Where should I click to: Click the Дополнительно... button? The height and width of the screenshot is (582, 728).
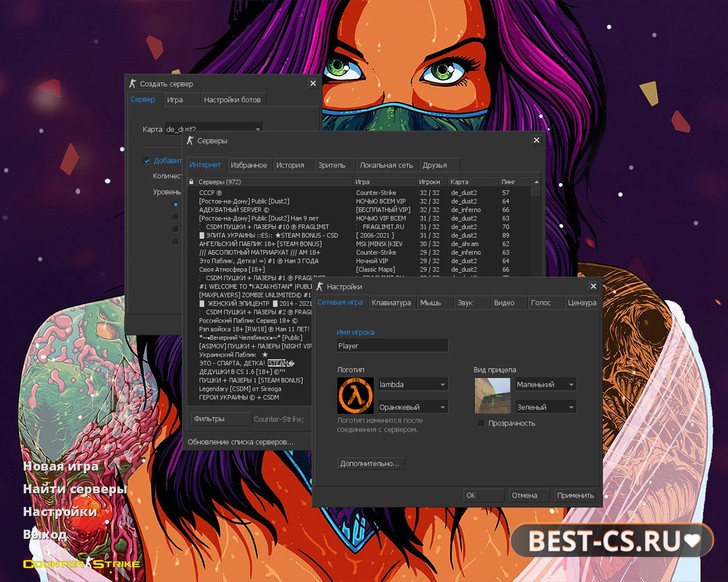click(x=370, y=464)
